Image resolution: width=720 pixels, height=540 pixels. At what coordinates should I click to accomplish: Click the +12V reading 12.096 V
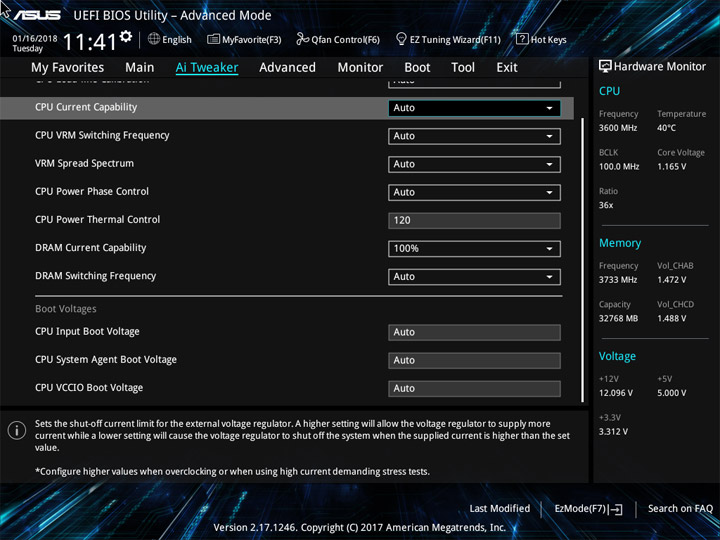tap(616, 393)
